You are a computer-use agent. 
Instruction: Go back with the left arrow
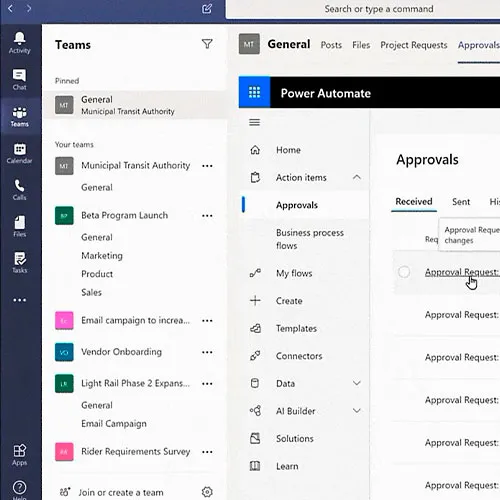click(x=10, y=8)
